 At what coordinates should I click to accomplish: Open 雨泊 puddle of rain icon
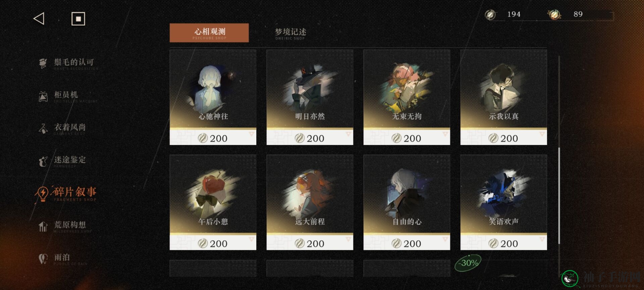point(43,259)
